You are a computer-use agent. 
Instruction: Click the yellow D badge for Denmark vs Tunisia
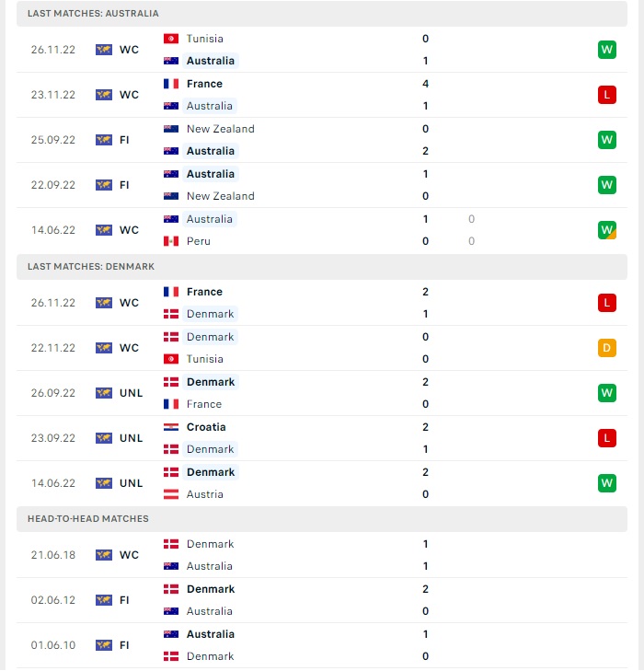coord(607,348)
